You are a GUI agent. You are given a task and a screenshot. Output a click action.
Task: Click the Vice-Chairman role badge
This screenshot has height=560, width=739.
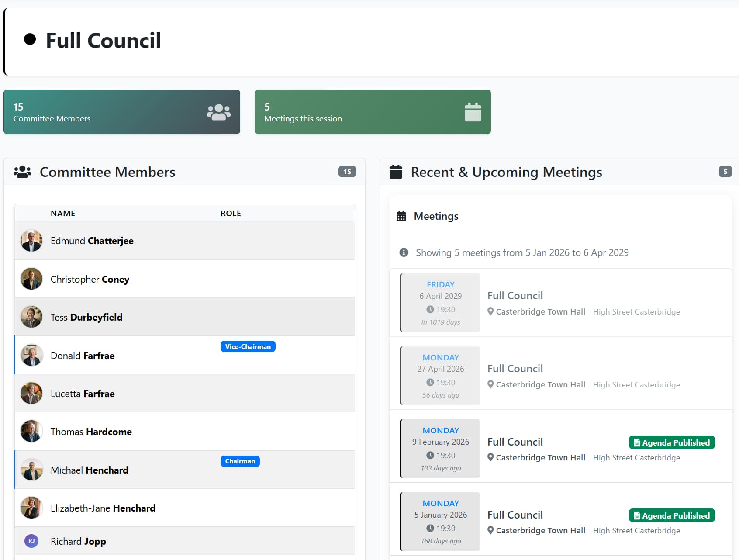[x=248, y=346]
